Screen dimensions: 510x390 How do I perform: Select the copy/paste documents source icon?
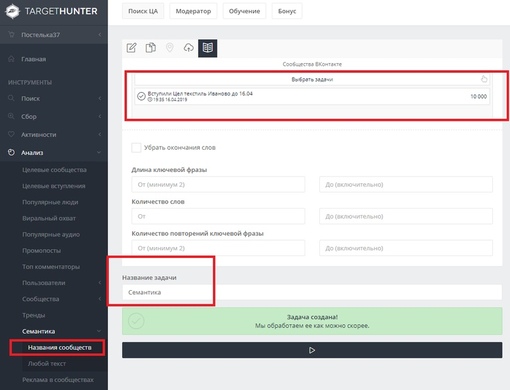(x=151, y=48)
